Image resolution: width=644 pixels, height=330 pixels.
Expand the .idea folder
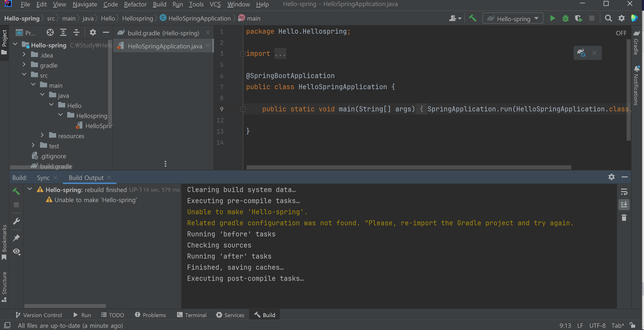point(24,54)
